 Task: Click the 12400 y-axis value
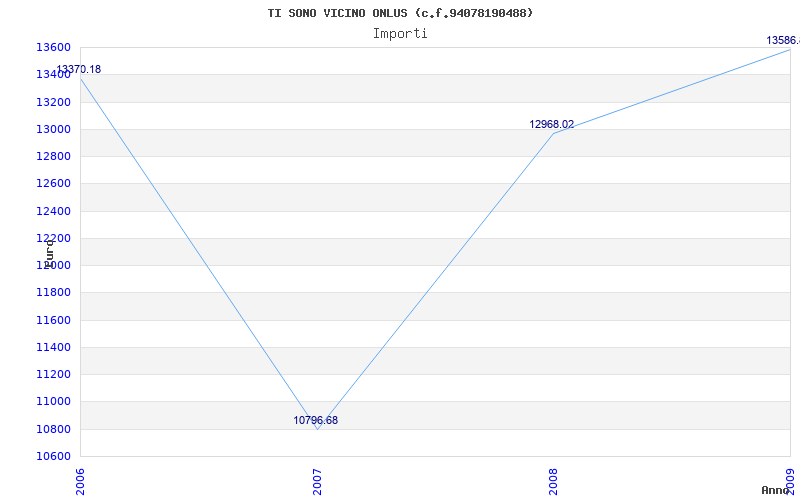click(53, 211)
